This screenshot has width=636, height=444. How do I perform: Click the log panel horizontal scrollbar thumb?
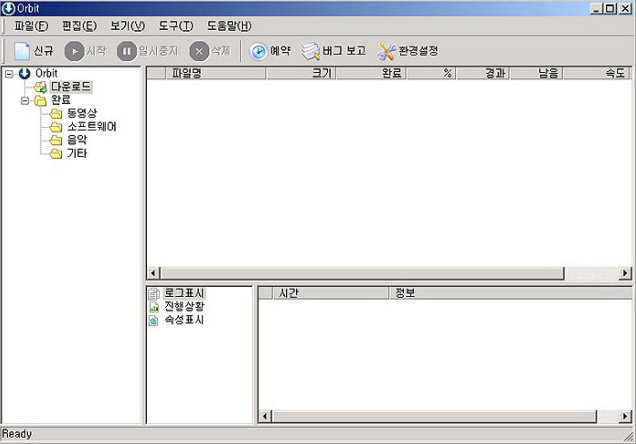[434, 416]
